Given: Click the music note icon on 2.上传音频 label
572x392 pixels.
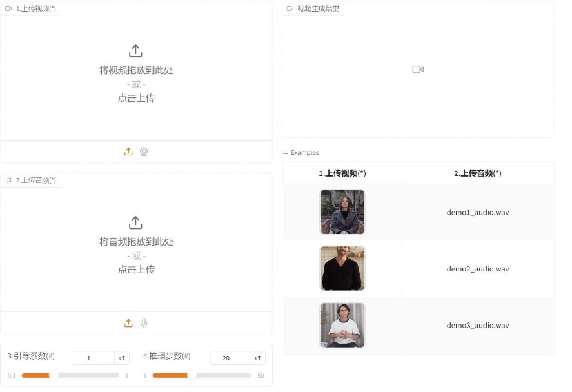Looking at the screenshot, I should click(x=8, y=180).
